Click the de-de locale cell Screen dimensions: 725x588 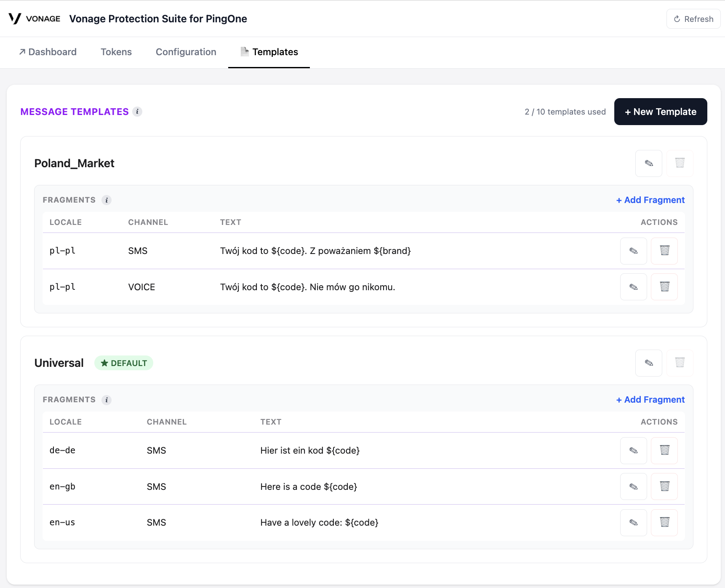pyautogui.click(x=62, y=451)
